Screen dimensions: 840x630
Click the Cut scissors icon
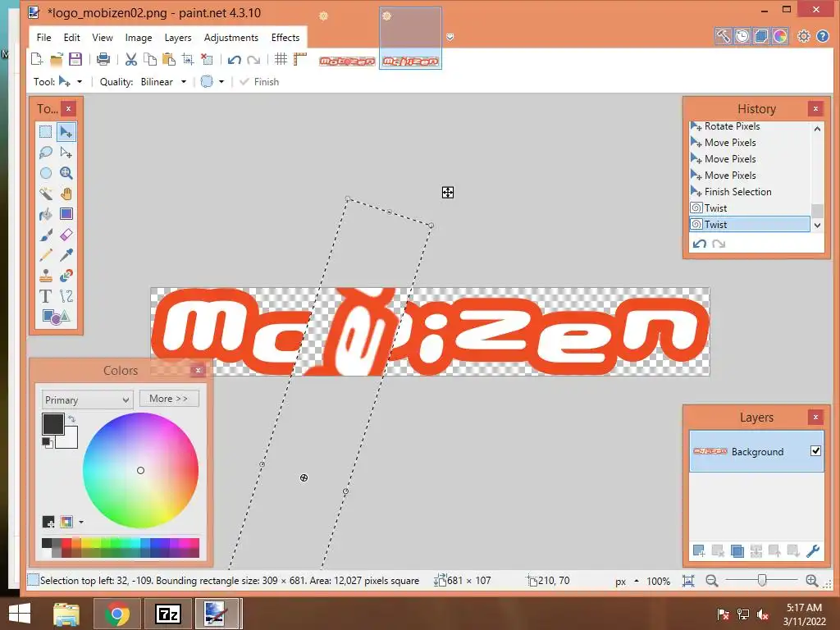(130, 59)
